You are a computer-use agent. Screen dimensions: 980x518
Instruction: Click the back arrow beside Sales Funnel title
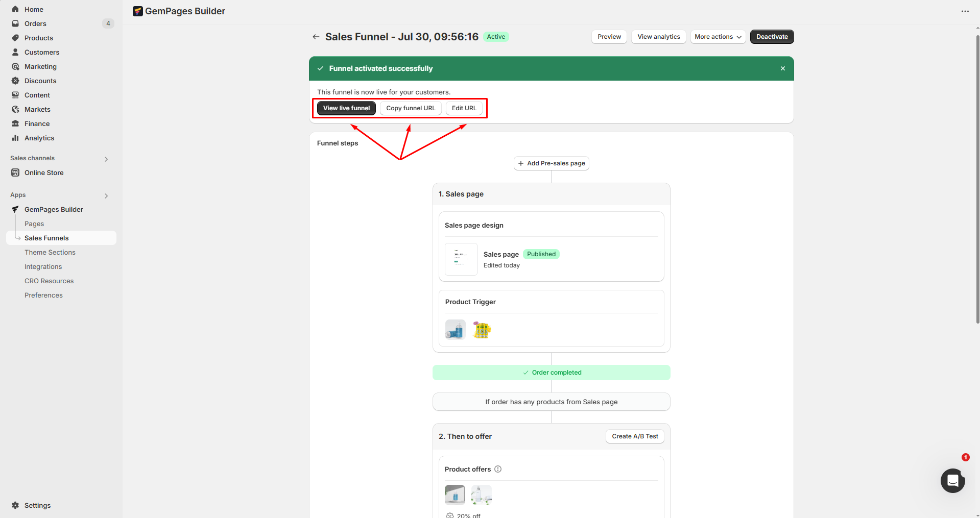click(x=316, y=37)
